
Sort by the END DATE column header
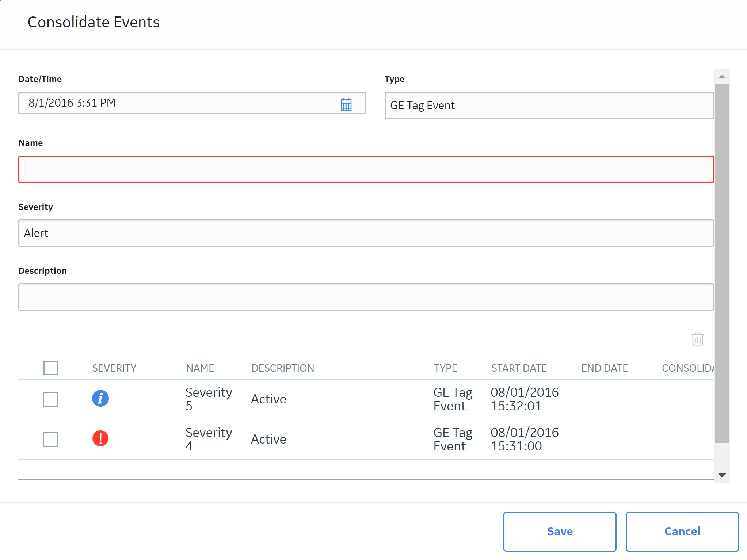click(x=605, y=368)
